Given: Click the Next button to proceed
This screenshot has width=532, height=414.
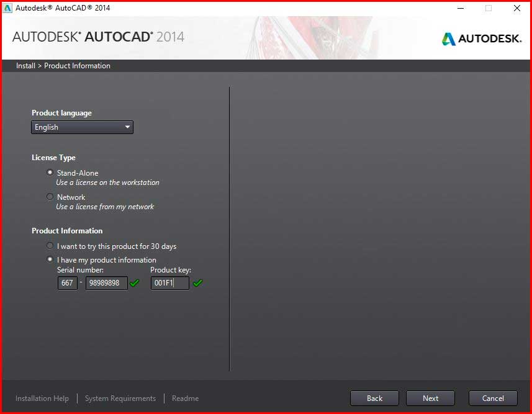Looking at the screenshot, I should (x=430, y=398).
